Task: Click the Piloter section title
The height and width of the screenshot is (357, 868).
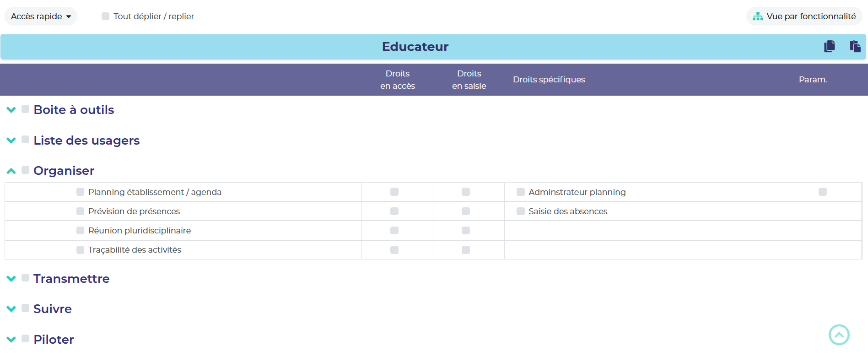Action: pyautogui.click(x=54, y=340)
